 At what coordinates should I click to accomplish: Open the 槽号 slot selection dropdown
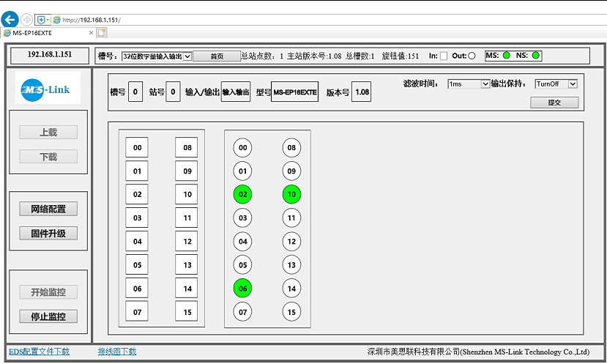pos(156,56)
